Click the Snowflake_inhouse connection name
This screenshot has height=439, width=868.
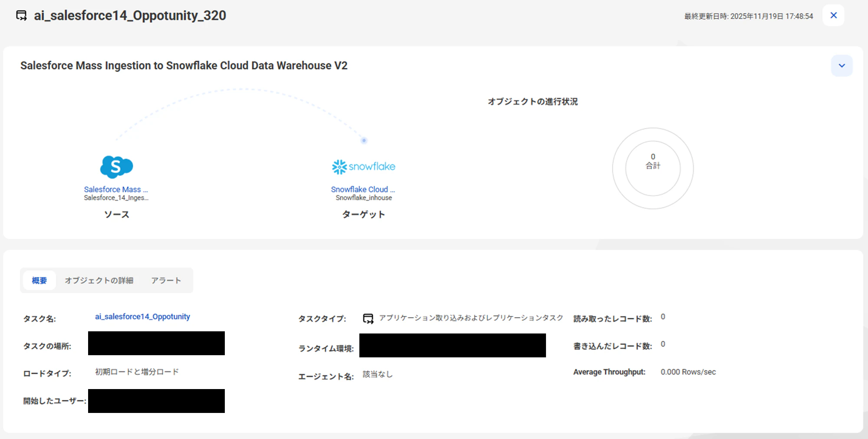pos(364,198)
